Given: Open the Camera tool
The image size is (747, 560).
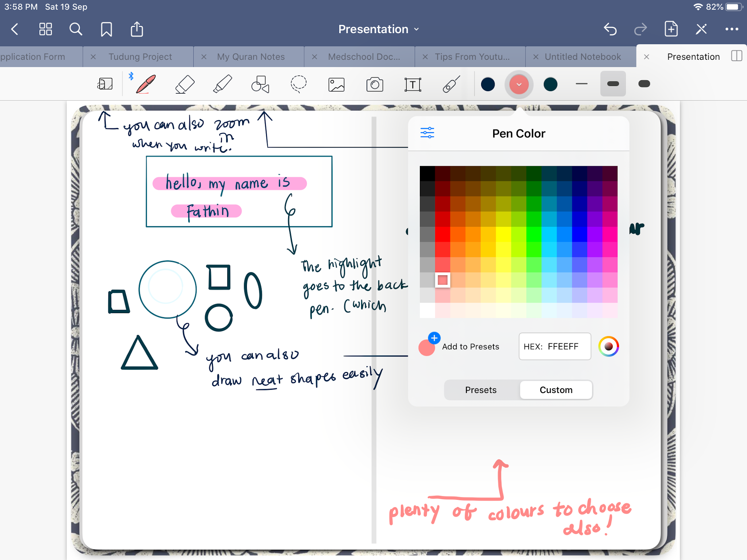Looking at the screenshot, I should (x=375, y=84).
